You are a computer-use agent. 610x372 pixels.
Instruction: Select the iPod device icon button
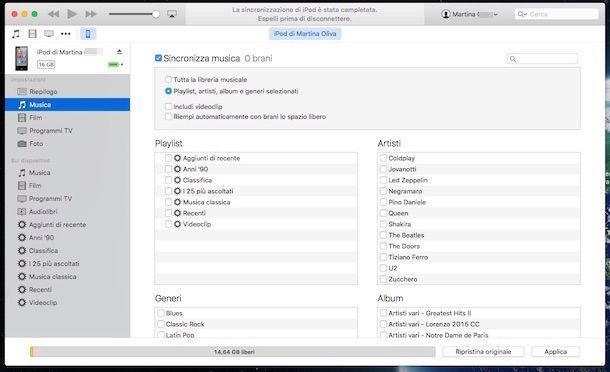tap(88, 34)
